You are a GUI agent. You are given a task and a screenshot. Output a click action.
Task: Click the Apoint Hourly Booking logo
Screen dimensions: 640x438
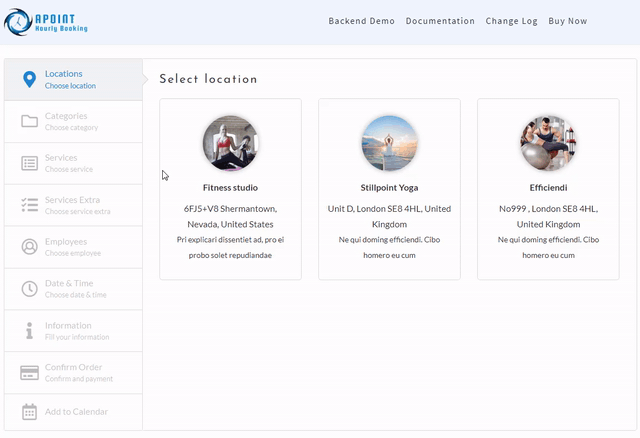tap(47, 21)
